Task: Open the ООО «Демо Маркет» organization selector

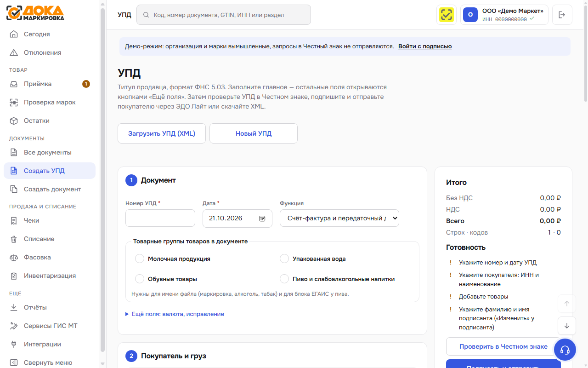Action: [504, 15]
